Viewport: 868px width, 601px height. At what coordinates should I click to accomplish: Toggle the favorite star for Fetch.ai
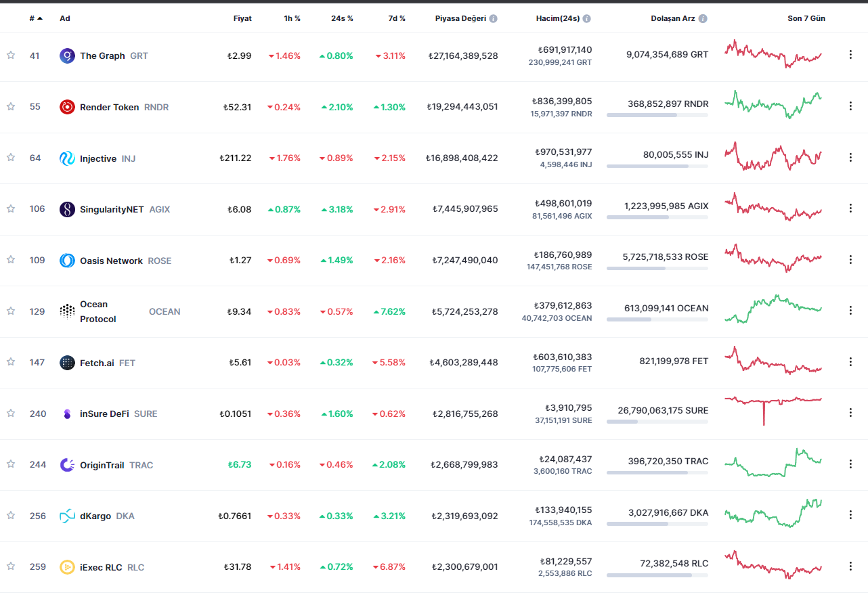pos(11,362)
